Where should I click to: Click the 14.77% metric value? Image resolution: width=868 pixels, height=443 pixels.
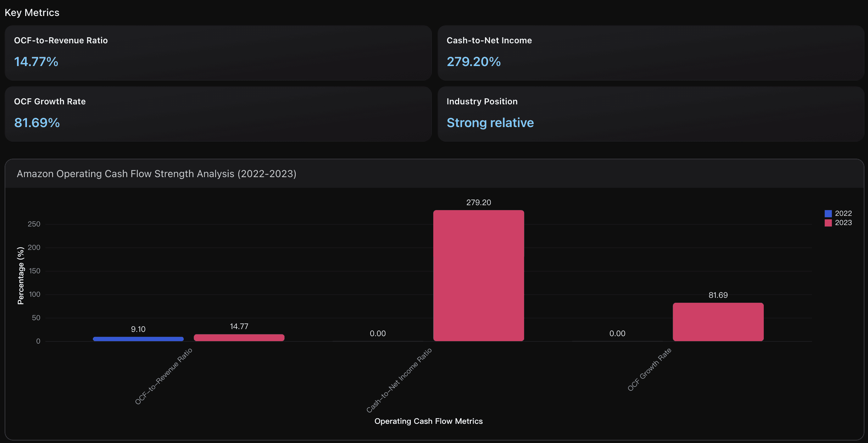click(x=36, y=62)
